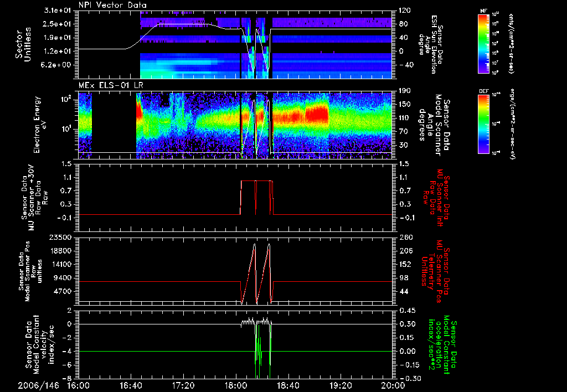The image size is (567, 392).
Task: Click the 20:00 time axis label
Action: (x=393, y=385)
